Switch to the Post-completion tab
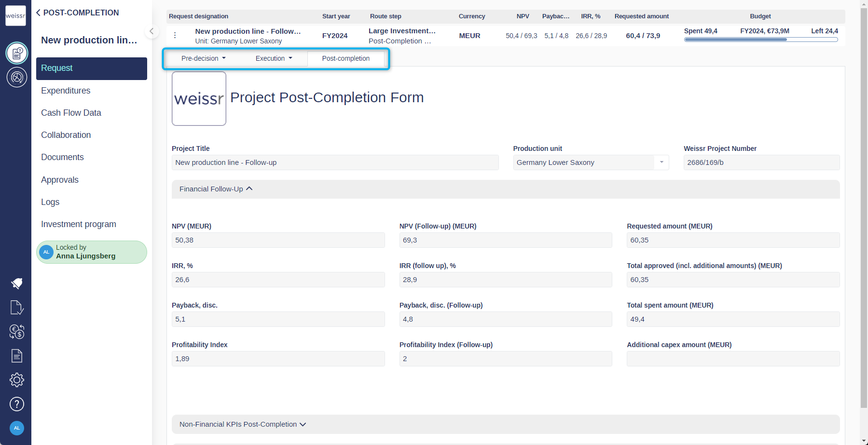Screen dimensions: 868x445 pos(345,58)
